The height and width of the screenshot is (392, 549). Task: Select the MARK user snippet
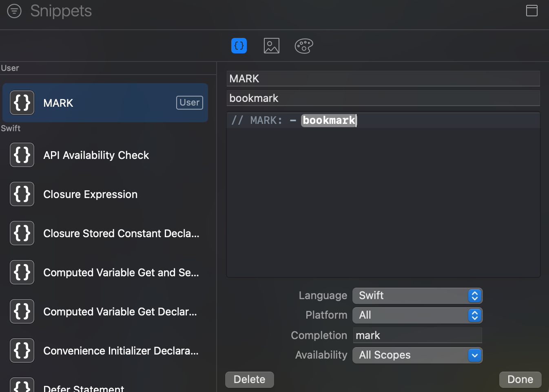105,103
